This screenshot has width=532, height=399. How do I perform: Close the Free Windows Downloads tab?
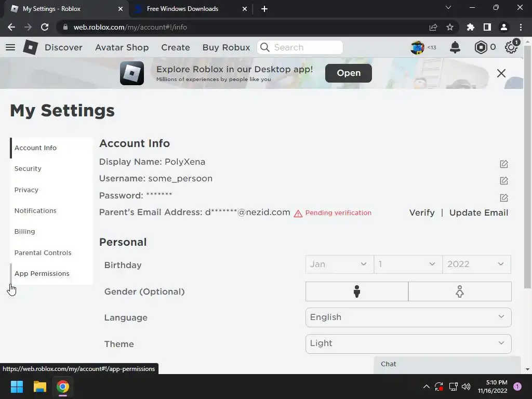[245, 9]
